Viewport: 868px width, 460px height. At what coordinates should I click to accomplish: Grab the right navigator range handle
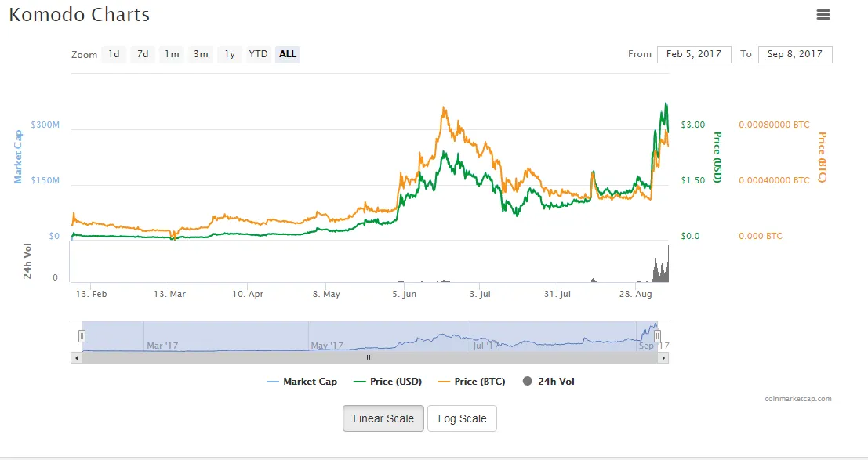657,336
